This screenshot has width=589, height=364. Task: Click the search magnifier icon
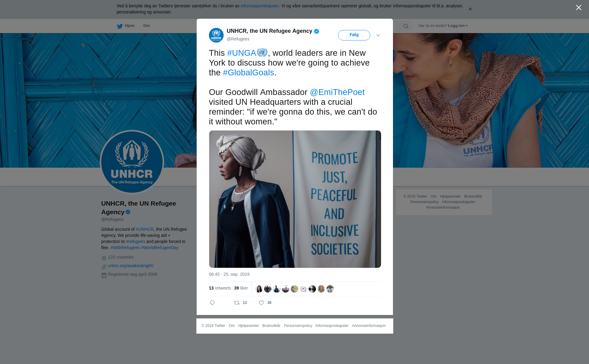click(406, 26)
